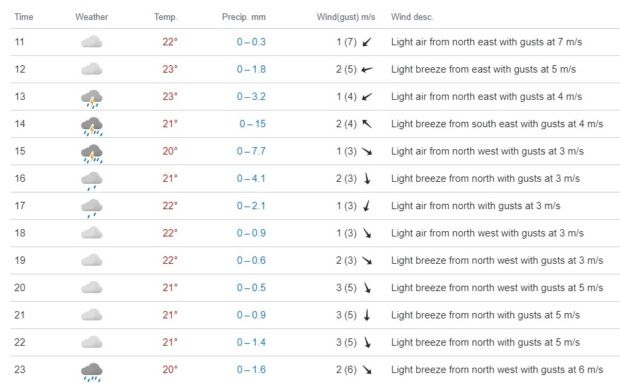Select the heavy thunderstorm icon at hour 14
Image resolution: width=620 pixels, height=383 pixels.
coord(92,126)
